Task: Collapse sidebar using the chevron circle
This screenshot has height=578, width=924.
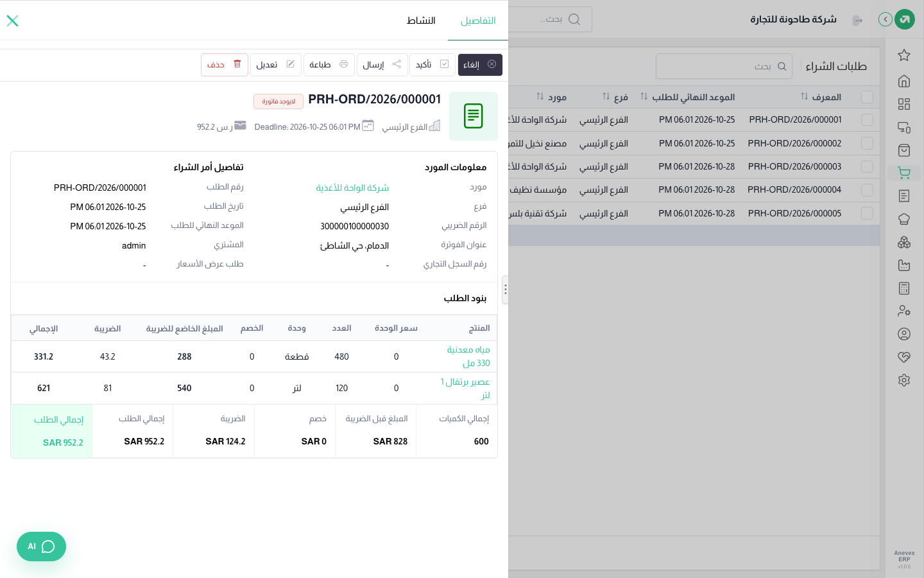Action: click(x=886, y=19)
